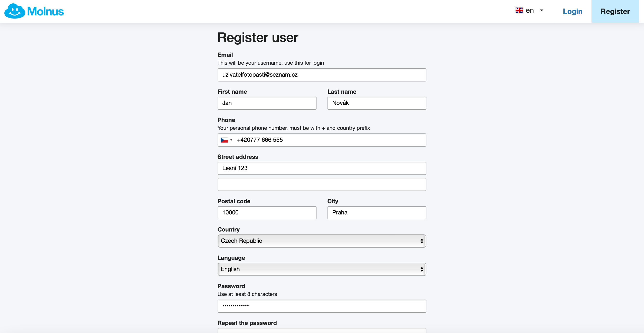Click the phone number input field
Viewport: 644px width, 333px height.
tap(330, 140)
